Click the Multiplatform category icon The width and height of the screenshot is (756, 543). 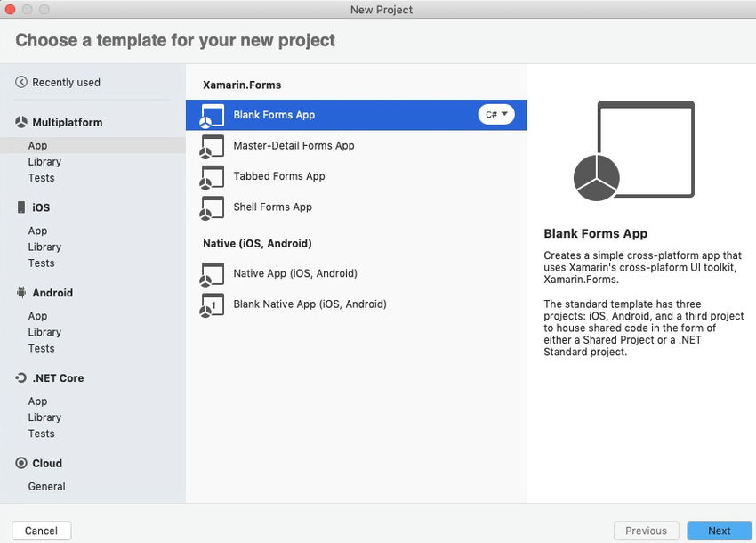click(21, 122)
